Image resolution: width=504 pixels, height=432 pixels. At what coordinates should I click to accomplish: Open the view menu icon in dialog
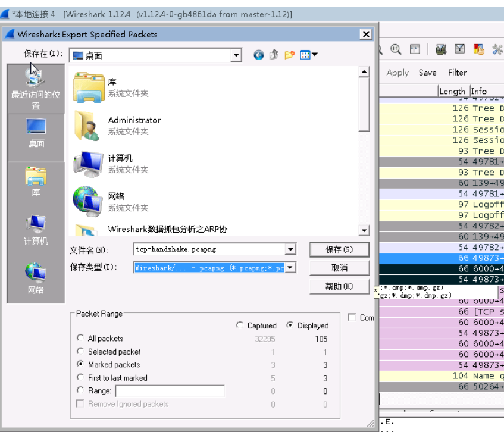point(305,55)
